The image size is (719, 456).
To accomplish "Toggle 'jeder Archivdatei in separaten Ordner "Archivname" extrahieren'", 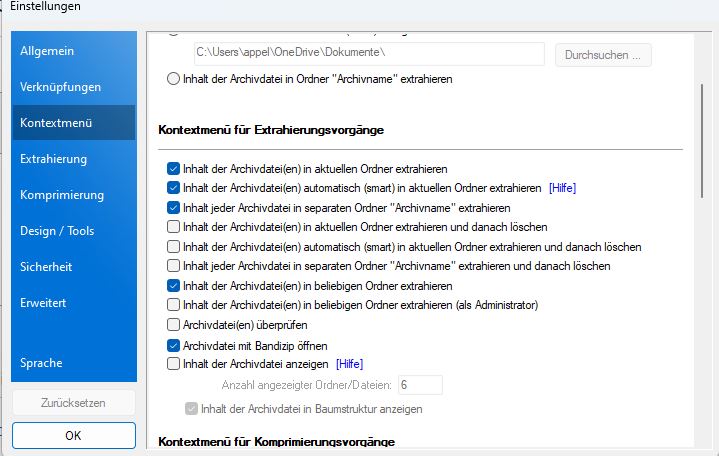I will [173, 208].
